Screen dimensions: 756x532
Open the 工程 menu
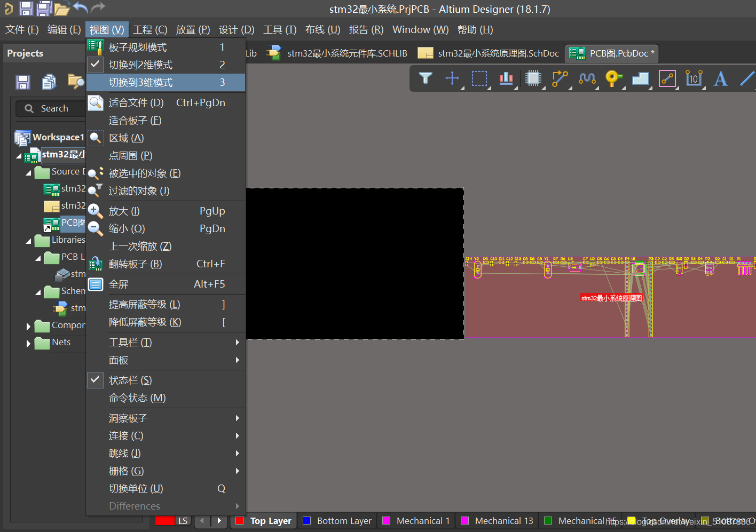point(150,29)
